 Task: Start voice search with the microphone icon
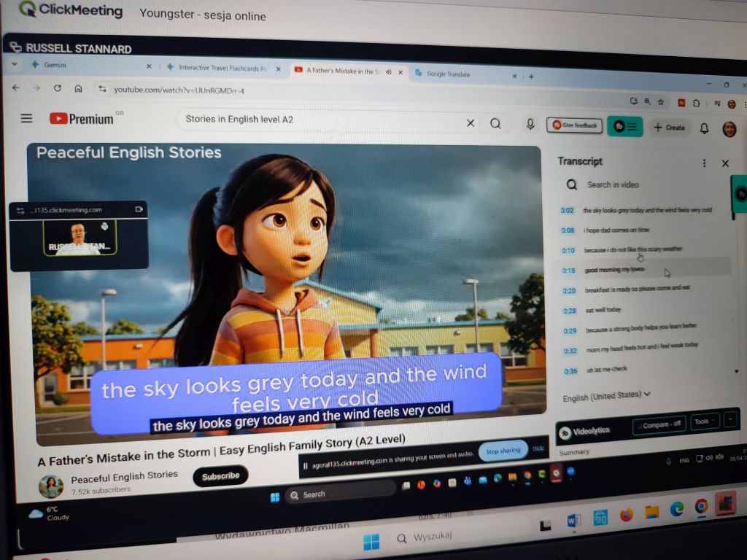pyautogui.click(x=530, y=125)
